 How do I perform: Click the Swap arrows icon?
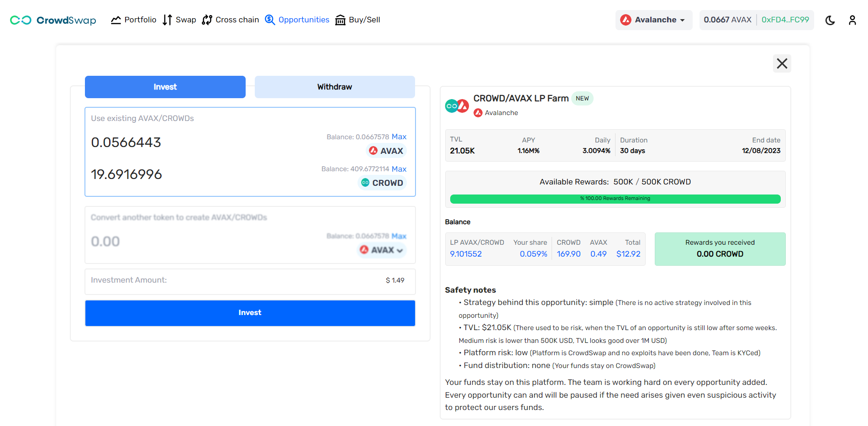[x=167, y=20]
